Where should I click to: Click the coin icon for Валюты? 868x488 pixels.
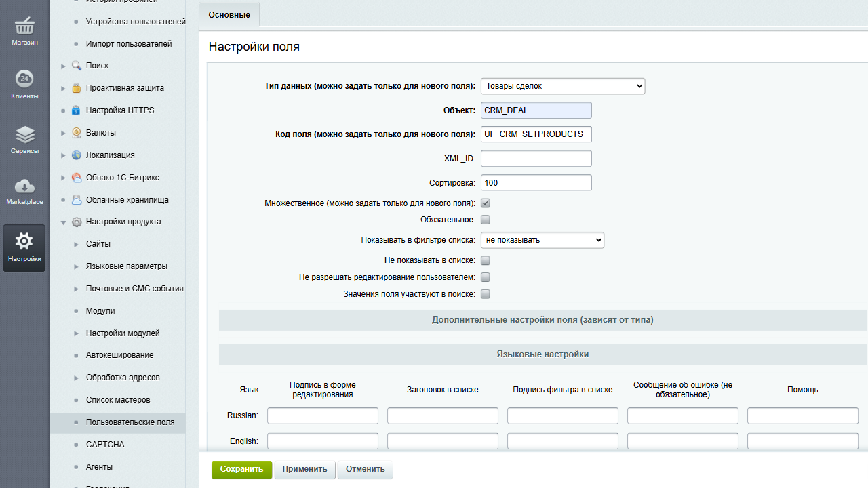(77, 133)
